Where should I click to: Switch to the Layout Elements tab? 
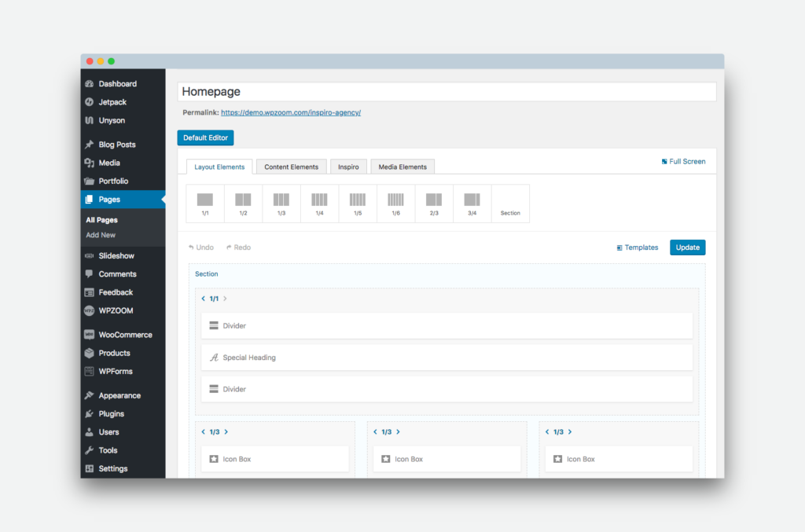coord(219,167)
